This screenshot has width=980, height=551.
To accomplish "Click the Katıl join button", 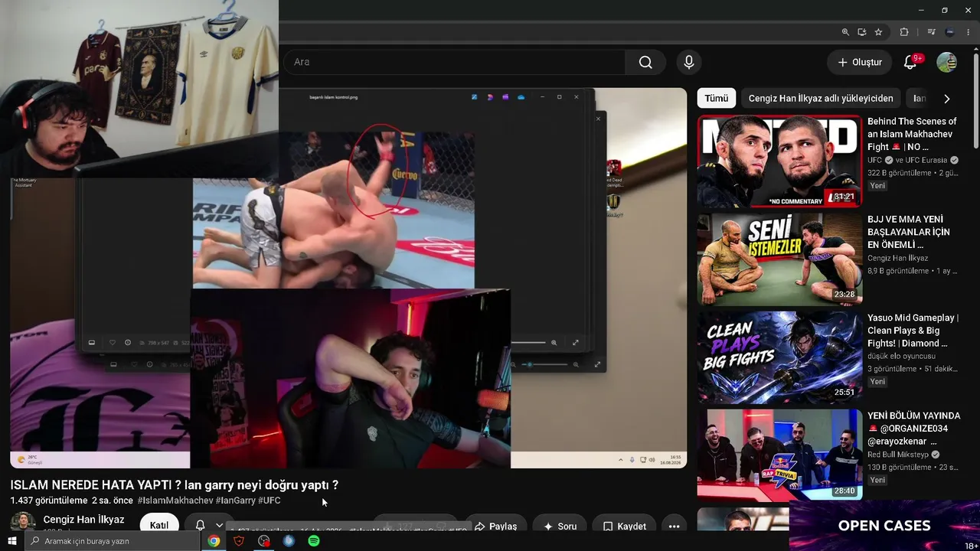I will click(159, 525).
